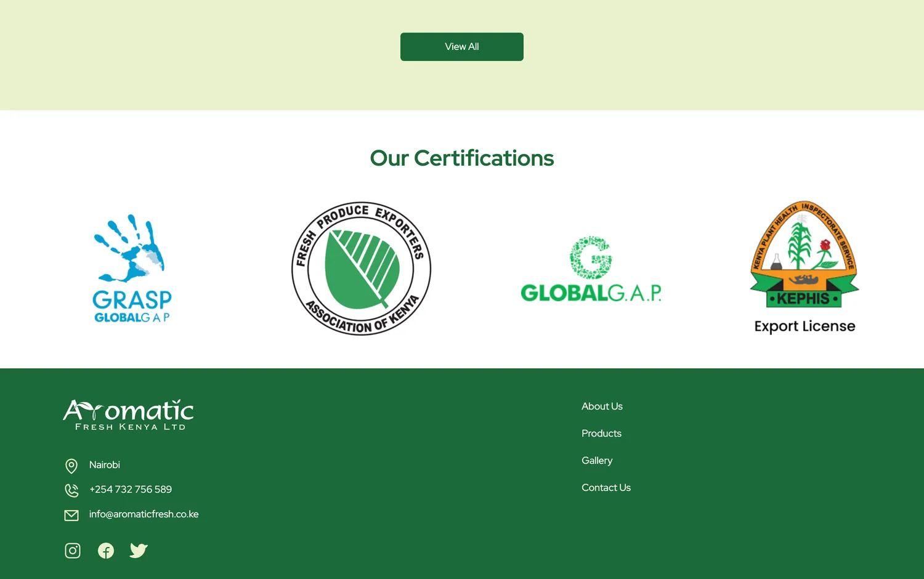Open the Facebook icon in the footer
Screen dimensions: 924x579
(x=106, y=551)
